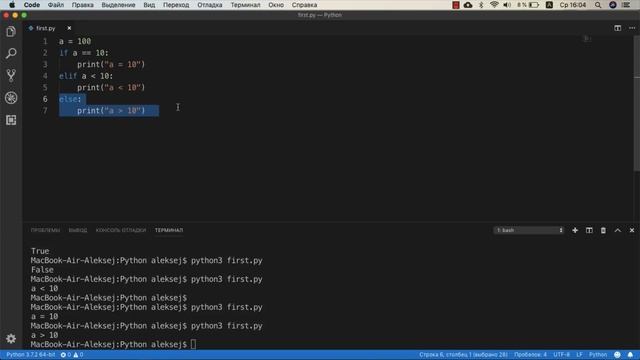Image resolution: width=640 pixels, height=360 pixels.
Task: Open Bluetooth status in menu bar
Action: pyautogui.click(x=481, y=5)
